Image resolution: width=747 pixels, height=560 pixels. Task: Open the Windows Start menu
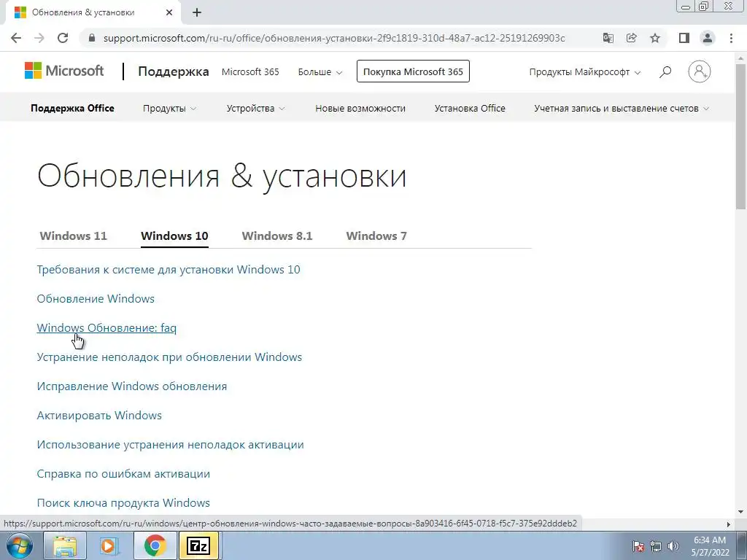20,545
